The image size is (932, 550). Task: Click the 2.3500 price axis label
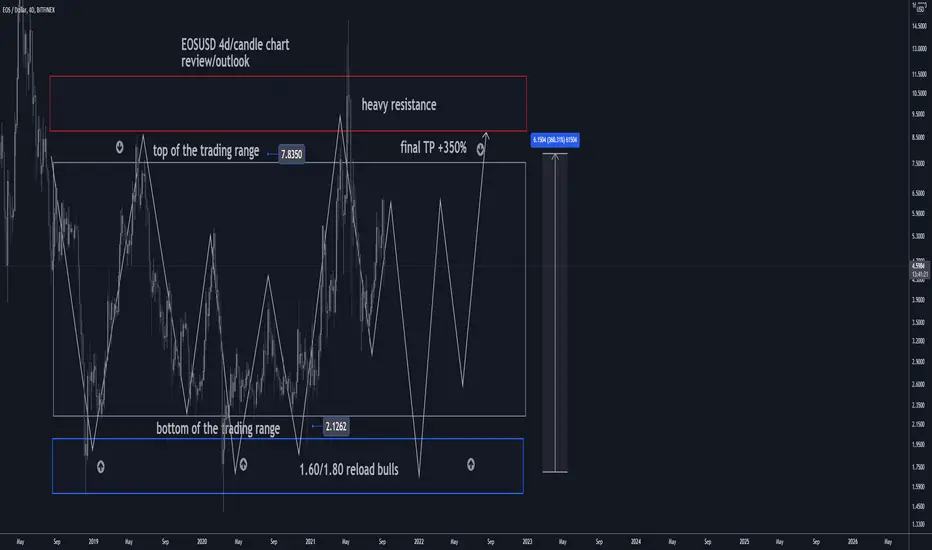tap(919, 406)
